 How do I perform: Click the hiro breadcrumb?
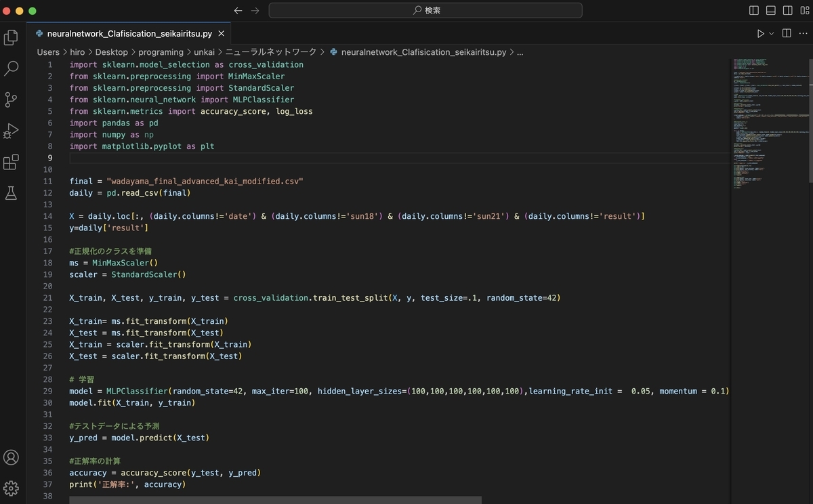pyautogui.click(x=77, y=52)
